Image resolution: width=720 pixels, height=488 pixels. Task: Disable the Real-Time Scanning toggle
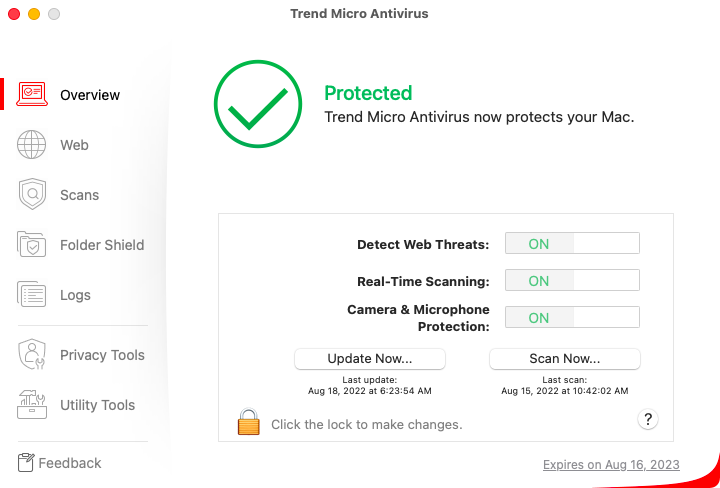(571, 281)
